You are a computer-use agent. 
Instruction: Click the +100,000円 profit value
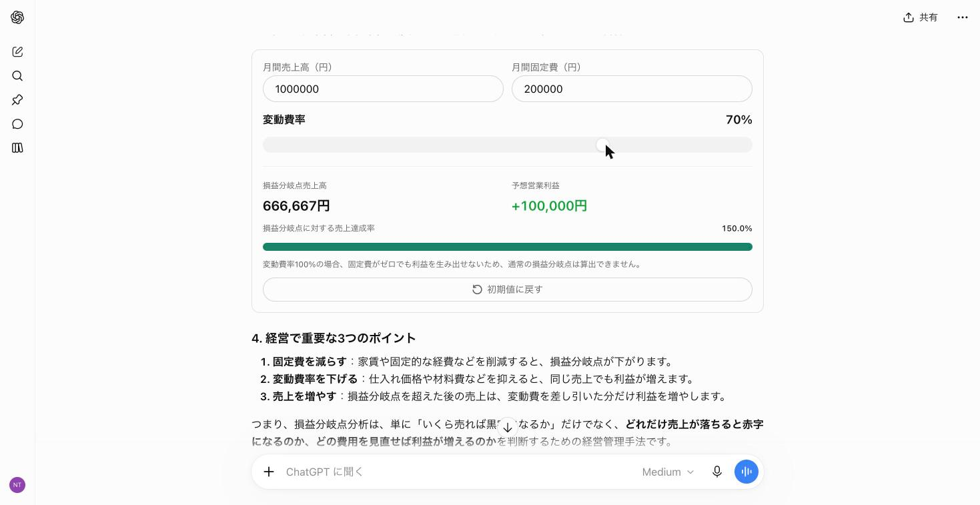[x=549, y=206]
